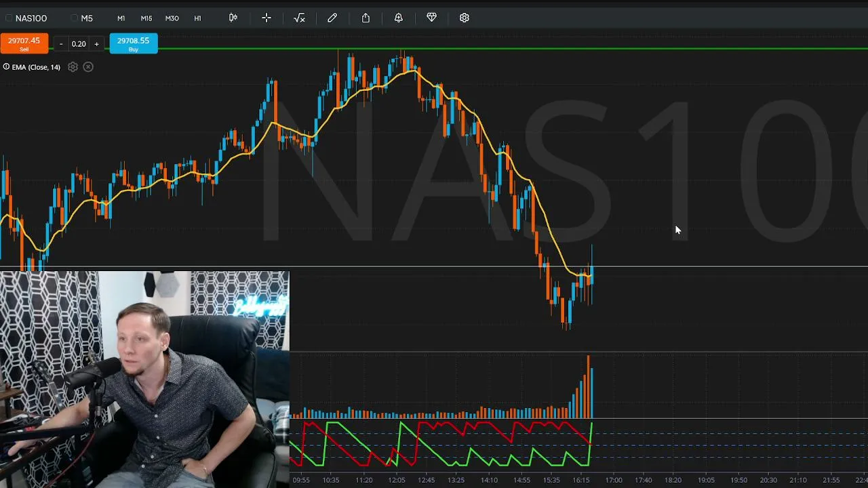
Task: Click the 0.20 lot size field
Action: (79, 44)
